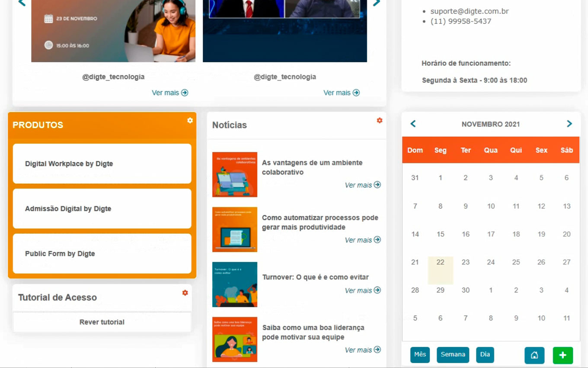Ver mais for ambiente colaborativo article
This screenshot has width=588, height=368.
(x=363, y=185)
